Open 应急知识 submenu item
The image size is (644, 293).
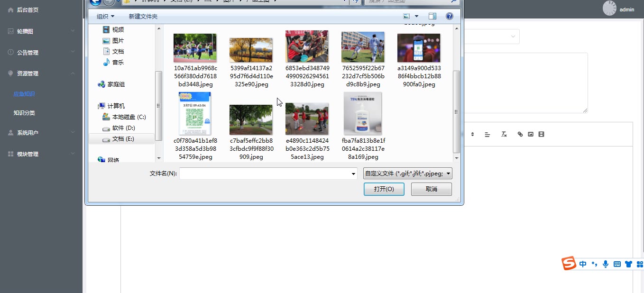click(x=24, y=94)
